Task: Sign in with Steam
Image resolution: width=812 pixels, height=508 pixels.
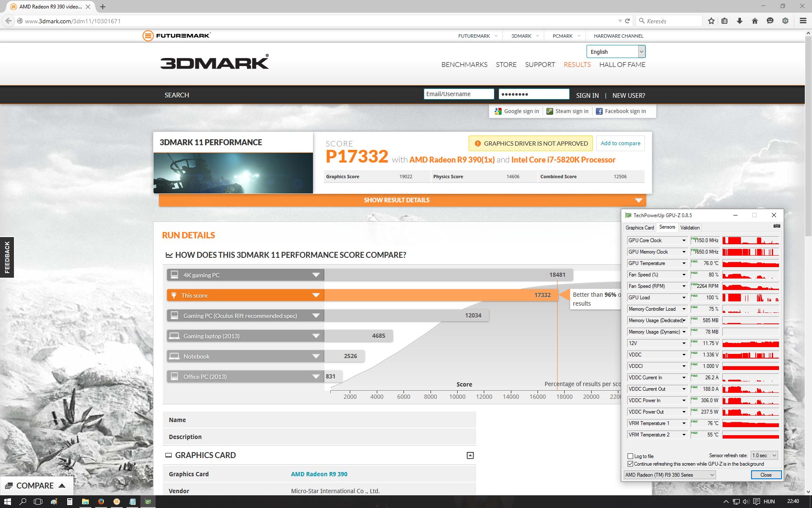Action: 567,111
